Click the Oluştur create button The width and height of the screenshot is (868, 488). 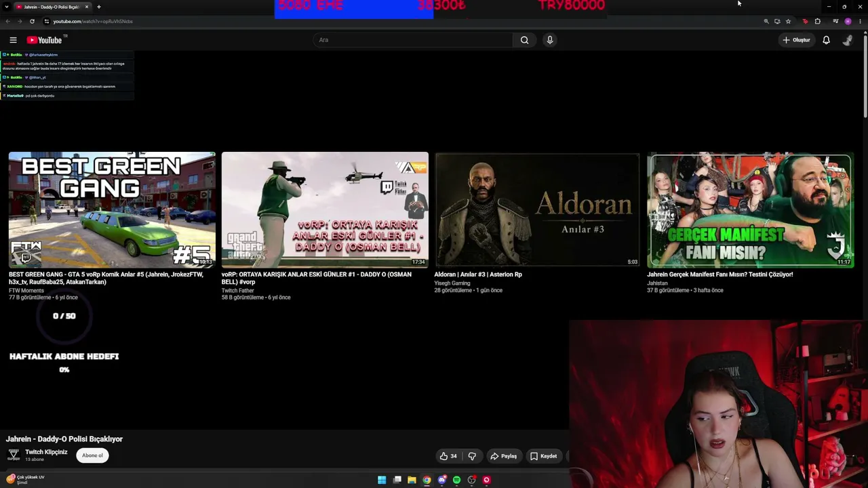(796, 40)
